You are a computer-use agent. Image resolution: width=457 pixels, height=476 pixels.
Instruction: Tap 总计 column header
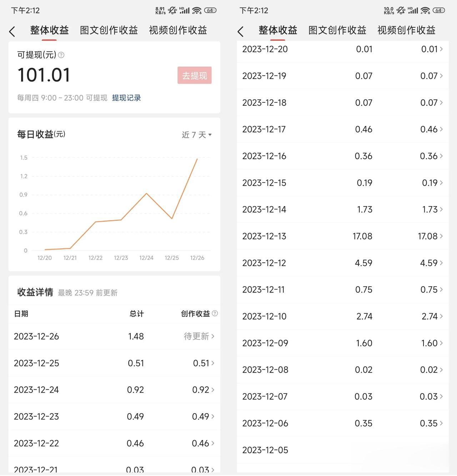pyautogui.click(x=137, y=314)
